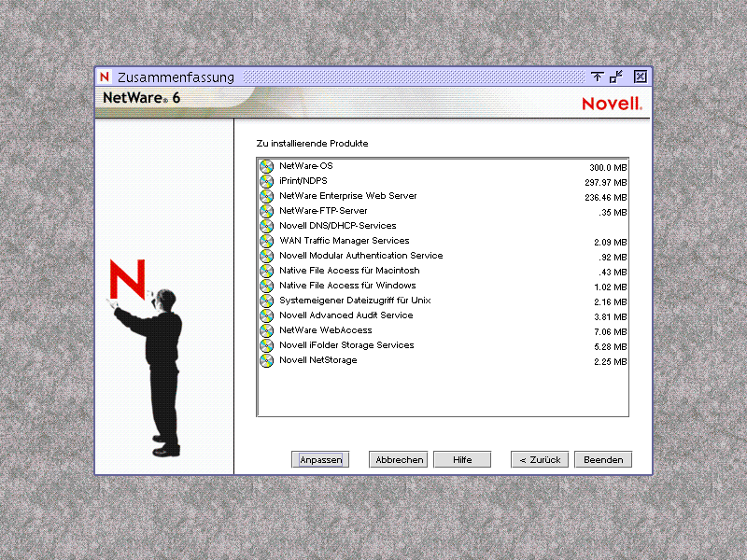Click CD icon for Native File Access für Macintosh
747x560 pixels.
click(x=266, y=271)
